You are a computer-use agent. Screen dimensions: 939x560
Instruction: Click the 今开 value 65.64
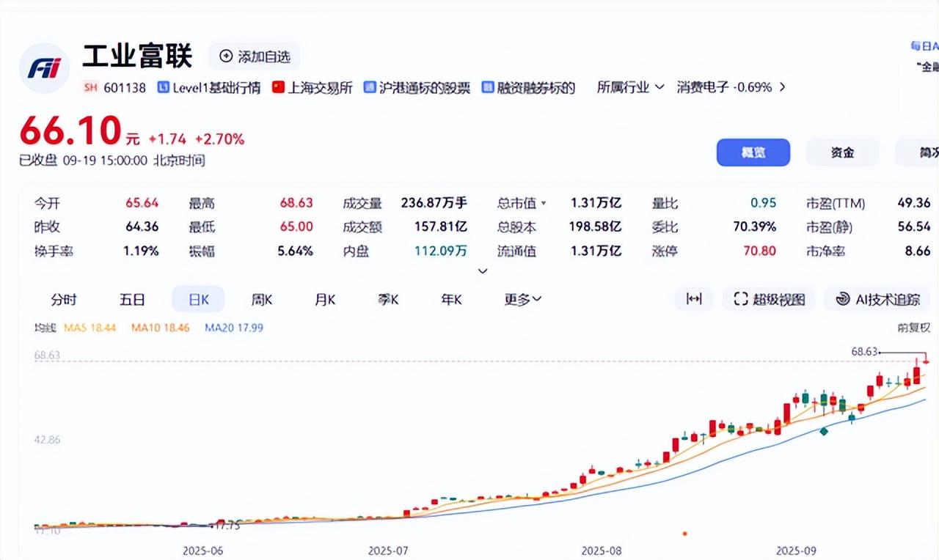[x=142, y=203]
